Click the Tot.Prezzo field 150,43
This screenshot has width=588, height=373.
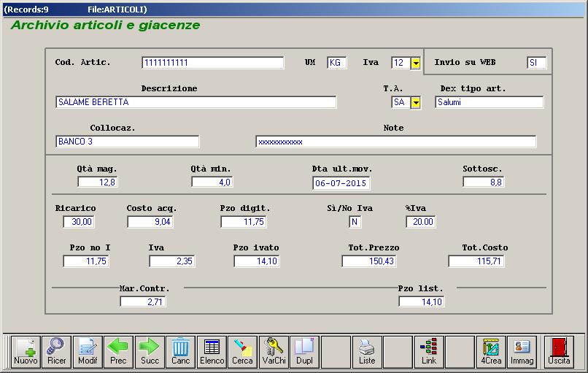pos(369,261)
